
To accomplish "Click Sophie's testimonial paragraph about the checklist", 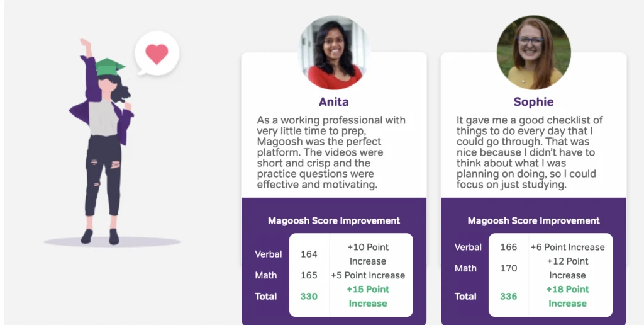I will [530, 152].
